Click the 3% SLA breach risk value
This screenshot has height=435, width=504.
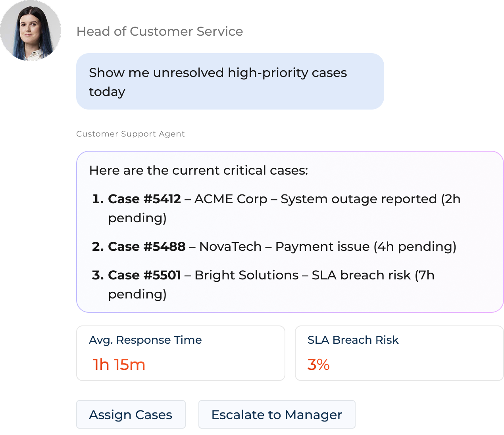[318, 364]
